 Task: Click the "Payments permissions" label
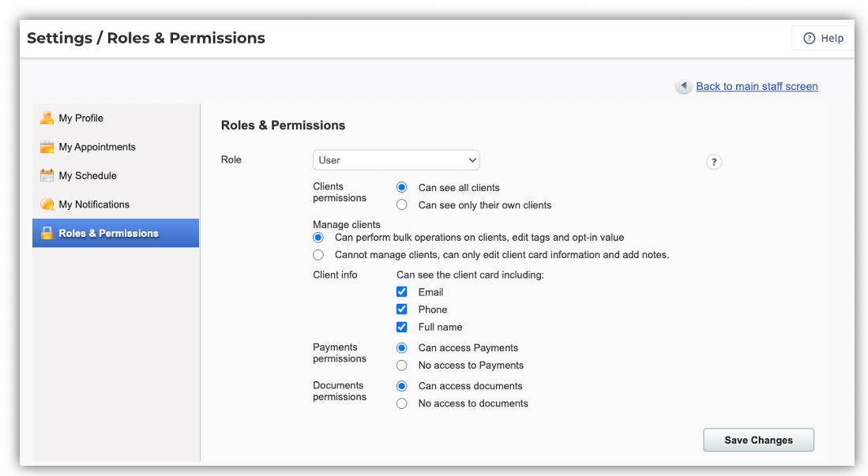tap(340, 353)
